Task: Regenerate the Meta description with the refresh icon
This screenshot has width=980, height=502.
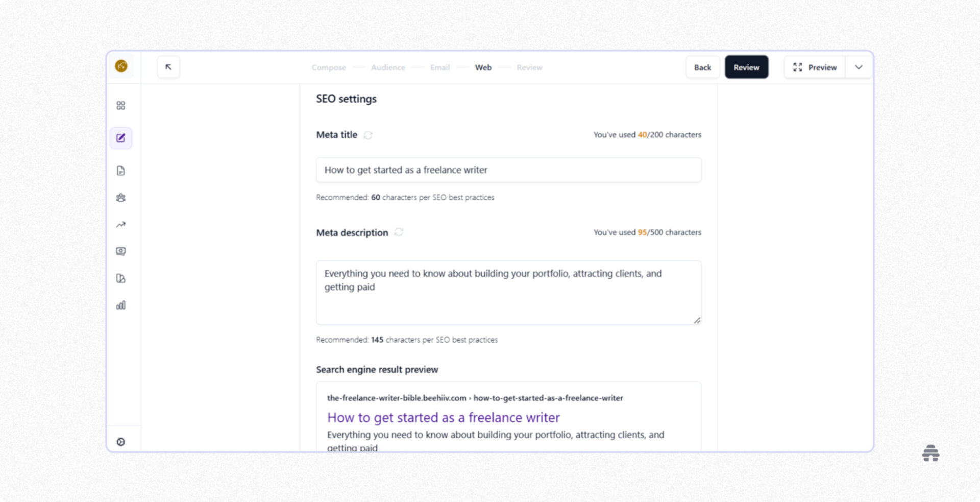Action: [399, 232]
